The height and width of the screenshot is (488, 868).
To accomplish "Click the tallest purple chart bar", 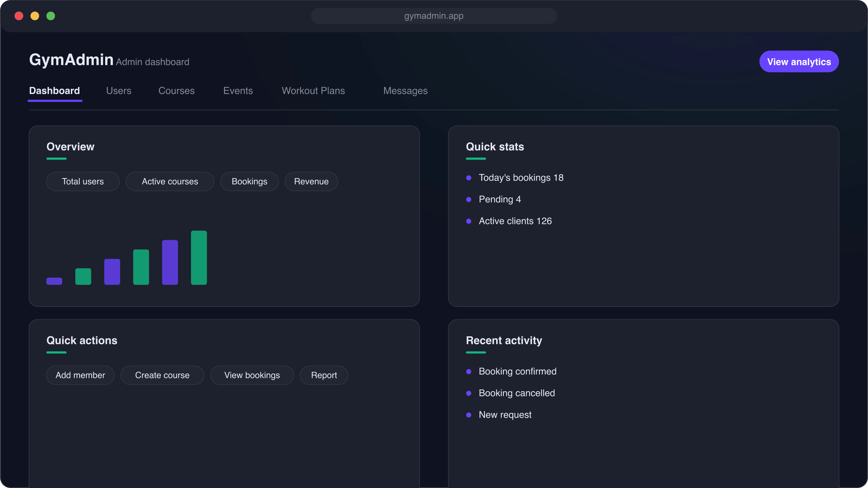I will point(170,262).
